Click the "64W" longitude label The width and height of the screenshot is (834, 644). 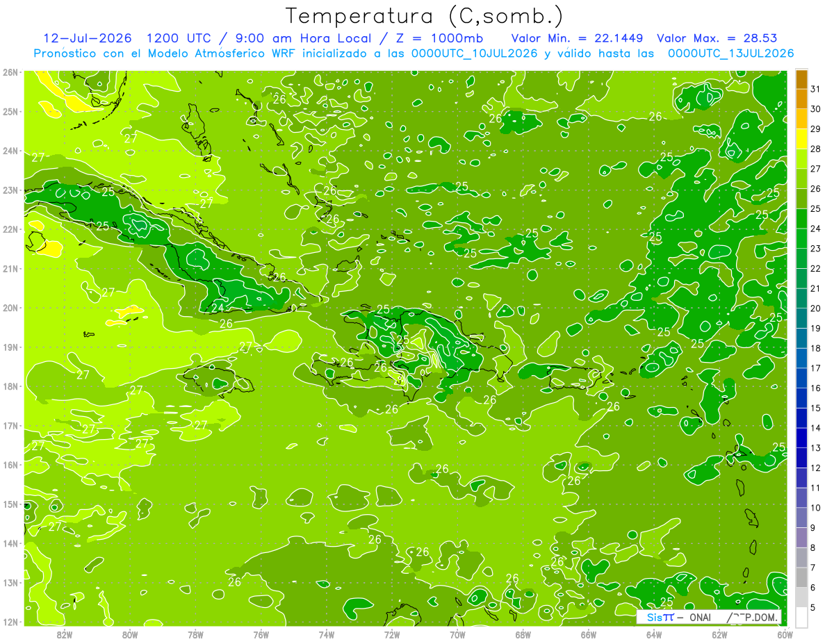tap(654, 634)
